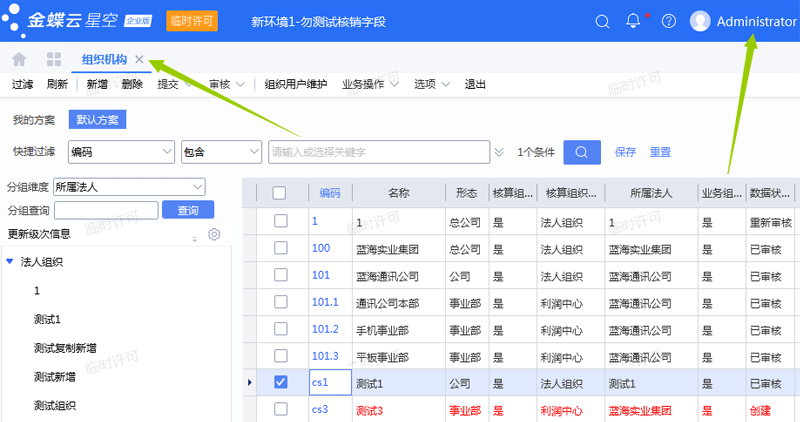Toggle the select-all header checkbox
This screenshot has height=422, width=800.
[279, 193]
